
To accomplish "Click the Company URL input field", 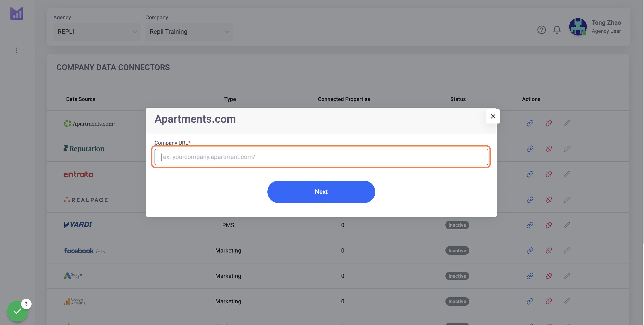I will (x=321, y=157).
